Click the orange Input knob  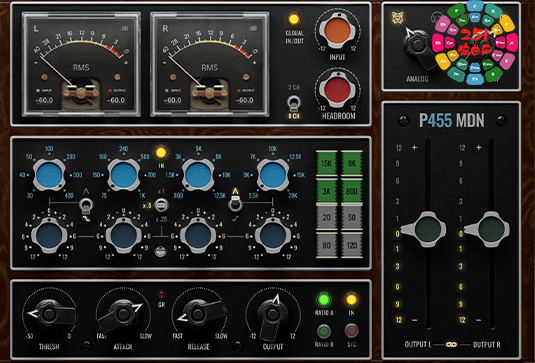337,31
